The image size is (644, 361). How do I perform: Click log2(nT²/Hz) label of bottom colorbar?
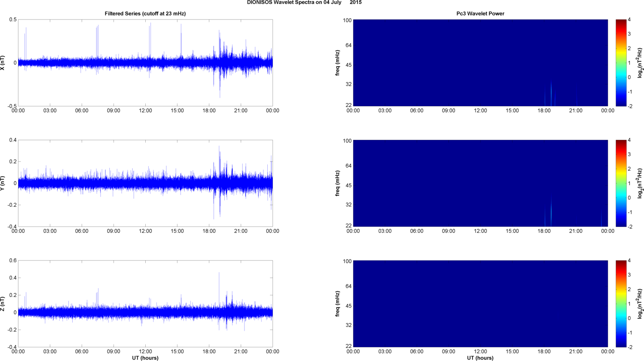640,304
